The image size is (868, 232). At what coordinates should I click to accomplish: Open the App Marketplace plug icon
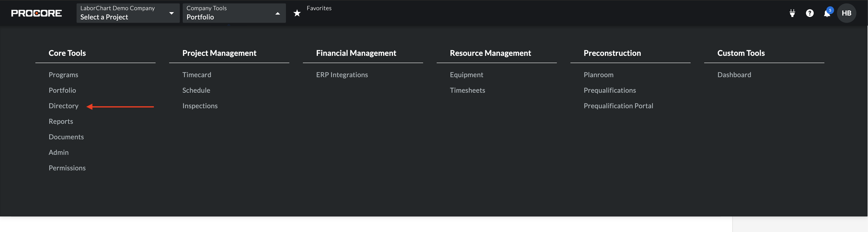click(792, 13)
